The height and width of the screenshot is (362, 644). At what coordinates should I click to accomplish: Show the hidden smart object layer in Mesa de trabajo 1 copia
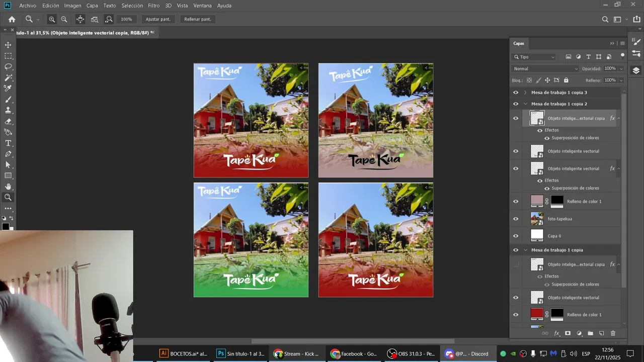pyautogui.click(x=516, y=264)
